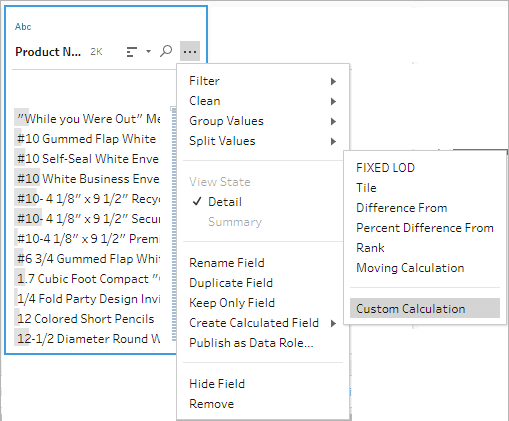Open Create Calculated Field submenu
Image resolution: width=509 pixels, height=421 pixels.
tap(263, 323)
